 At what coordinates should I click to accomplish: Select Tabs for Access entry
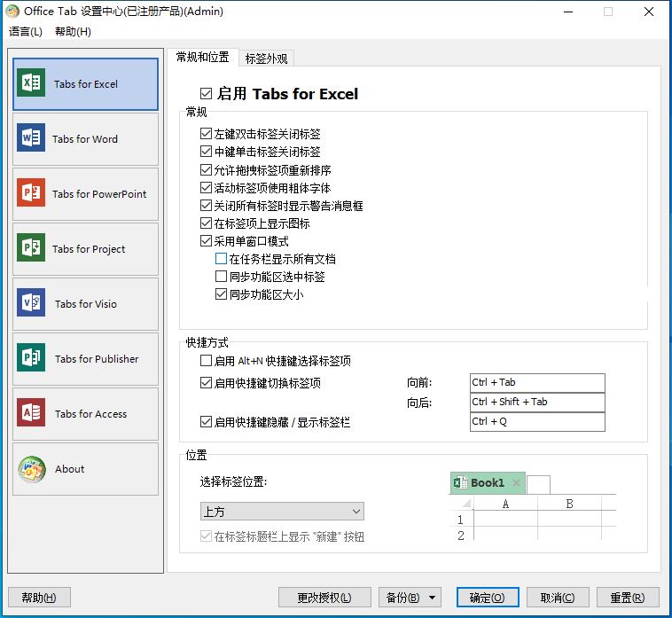pyautogui.click(x=86, y=413)
